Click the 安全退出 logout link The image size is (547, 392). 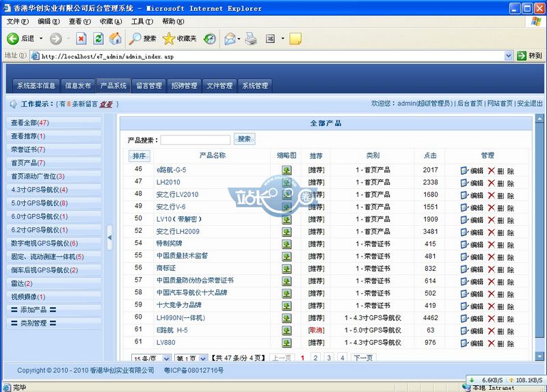[529, 103]
